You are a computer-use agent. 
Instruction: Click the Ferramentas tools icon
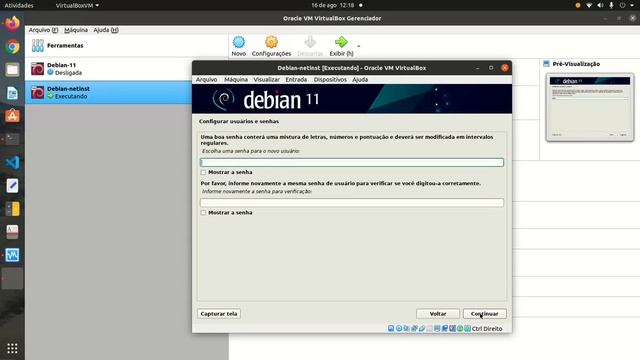(x=38, y=45)
